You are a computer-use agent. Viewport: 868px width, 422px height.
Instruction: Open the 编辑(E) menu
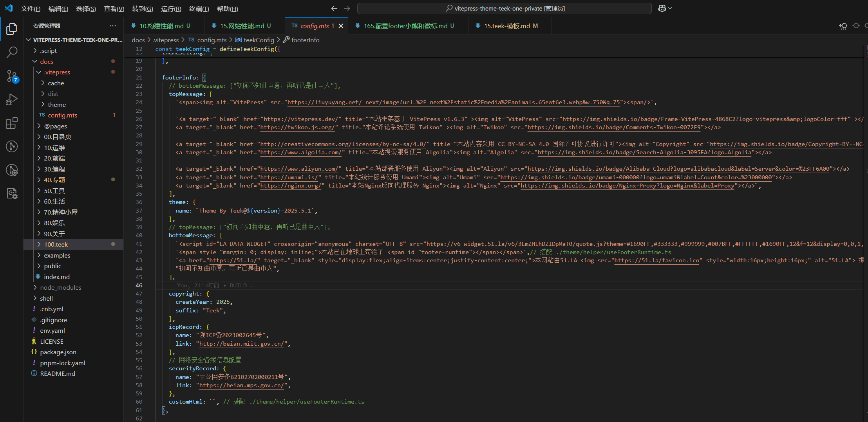coord(58,9)
